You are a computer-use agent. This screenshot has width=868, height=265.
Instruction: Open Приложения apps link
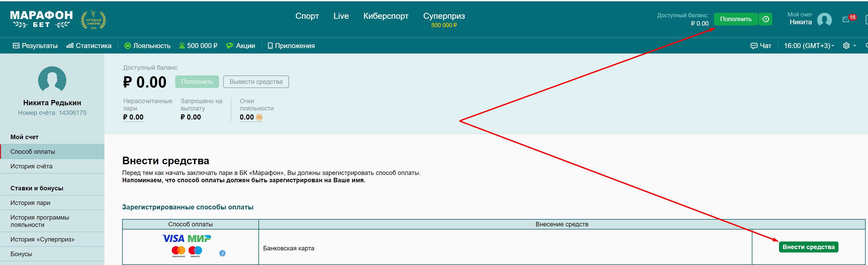point(291,46)
